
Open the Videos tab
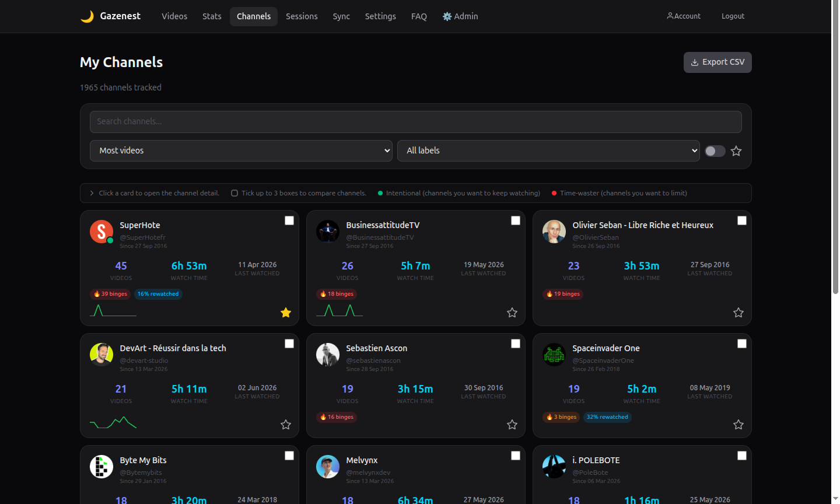click(174, 16)
